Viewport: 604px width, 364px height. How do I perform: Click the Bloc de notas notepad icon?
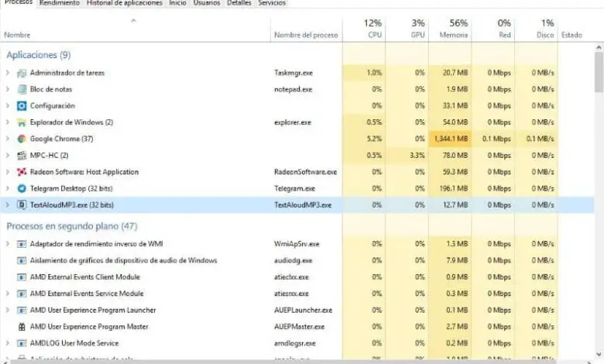pyautogui.click(x=22, y=89)
